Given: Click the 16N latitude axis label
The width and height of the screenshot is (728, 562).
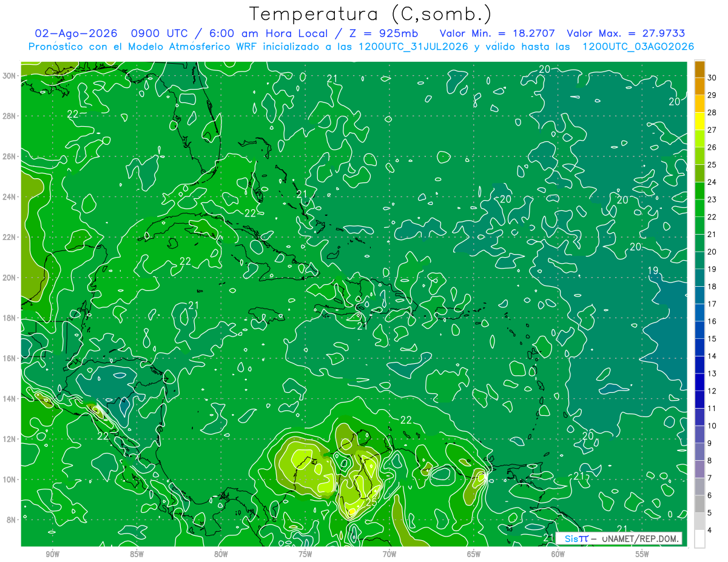Looking at the screenshot, I should click(10, 358).
